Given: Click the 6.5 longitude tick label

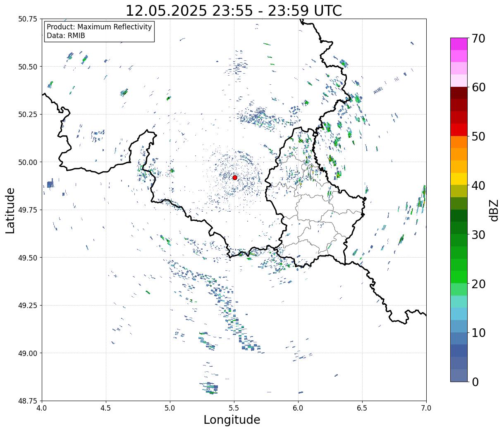Looking at the screenshot, I should (362, 408).
